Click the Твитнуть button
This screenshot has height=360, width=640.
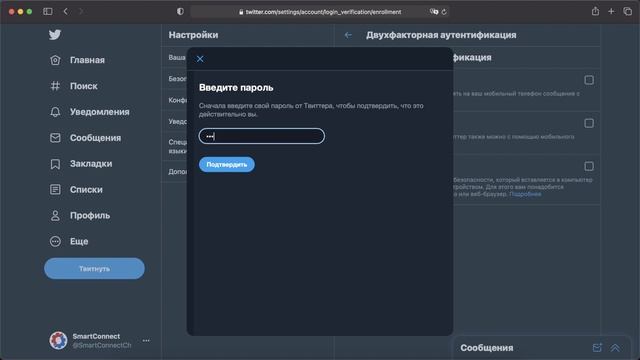[94, 269]
